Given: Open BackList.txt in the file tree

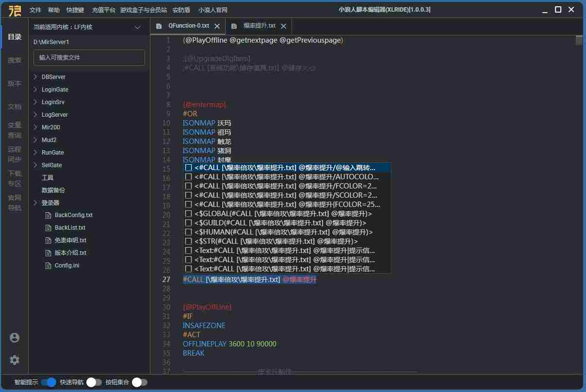Looking at the screenshot, I should (70, 228).
